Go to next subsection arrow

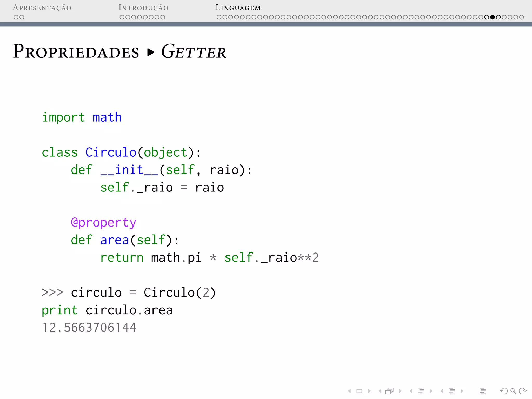point(431,391)
